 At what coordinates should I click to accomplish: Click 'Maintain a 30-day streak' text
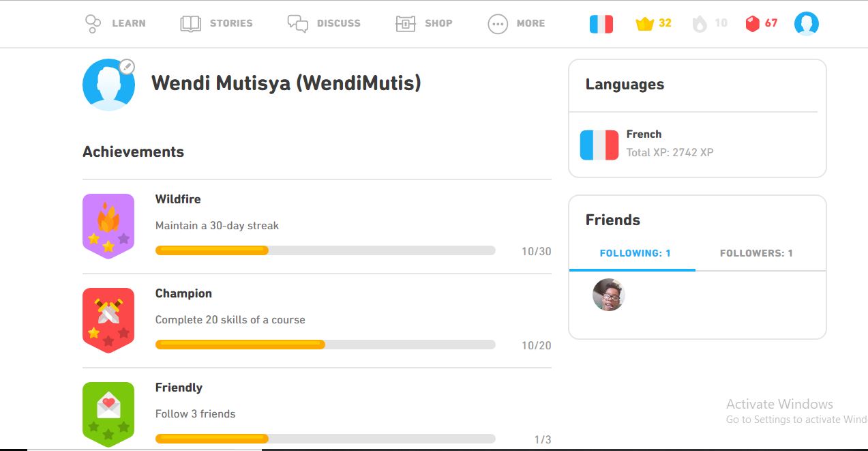coord(217,226)
